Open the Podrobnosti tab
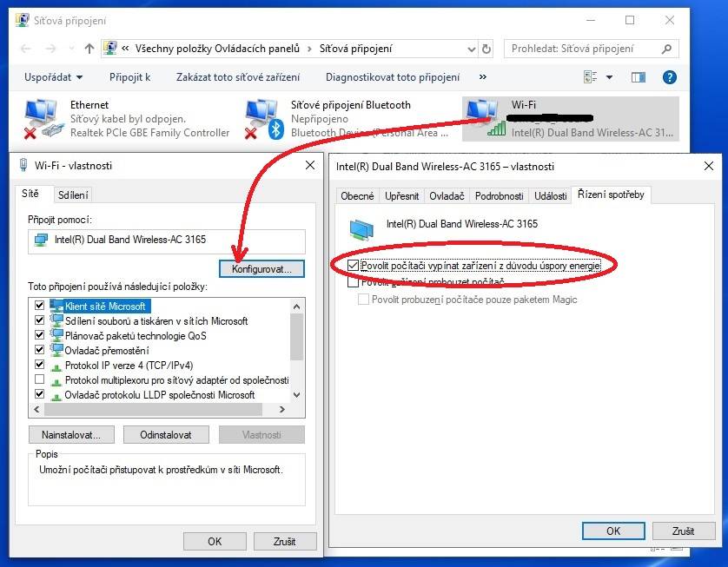Image resolution: width=728 pixels, height=567 pixels. coord(500,196)
